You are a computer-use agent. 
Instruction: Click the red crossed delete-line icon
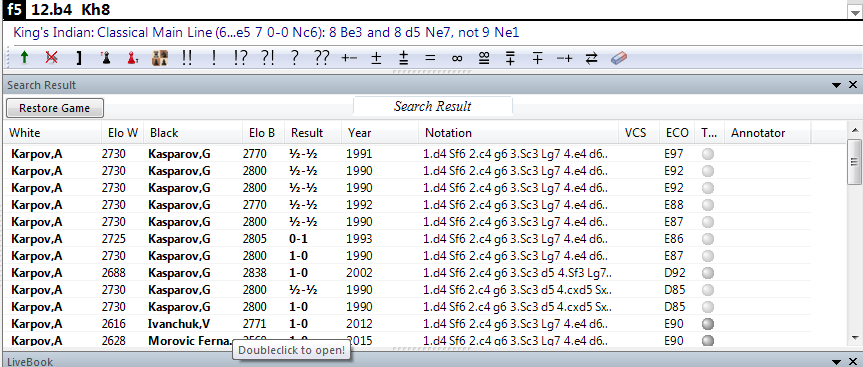pos(51,58)
